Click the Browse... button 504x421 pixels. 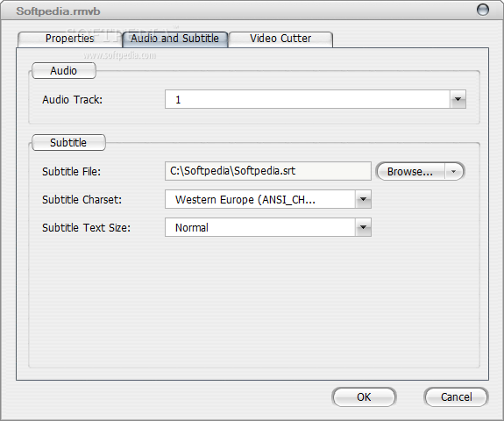[410, 171]
